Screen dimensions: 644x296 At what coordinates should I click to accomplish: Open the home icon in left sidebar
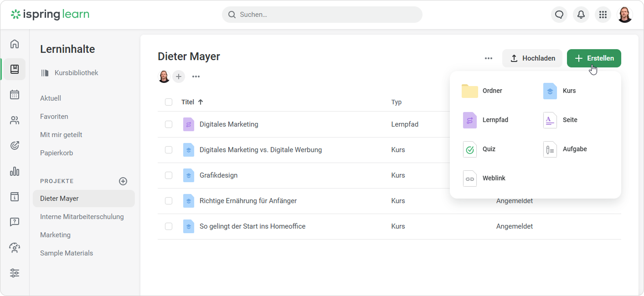click(15, 44)
